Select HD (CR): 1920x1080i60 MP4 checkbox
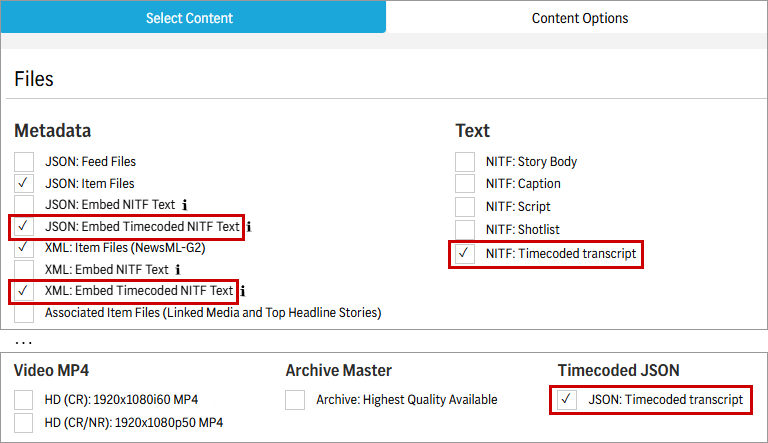Image resolution: width=768 pixels, height=443 pixels. pyautogui.click(x=24, y=400)
